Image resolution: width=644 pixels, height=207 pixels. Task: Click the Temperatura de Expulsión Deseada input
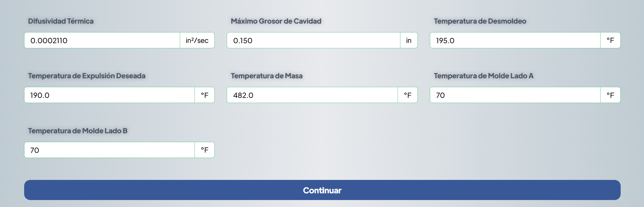[109, 95]
